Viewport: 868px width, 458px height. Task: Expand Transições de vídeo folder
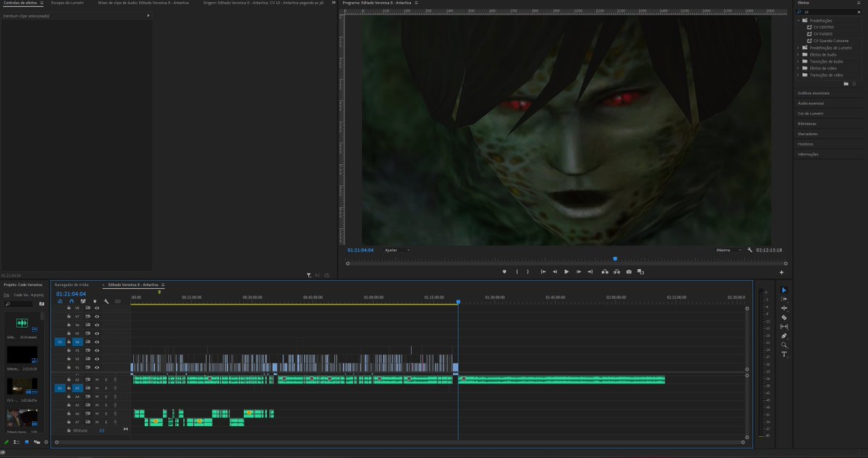point(799,75)
